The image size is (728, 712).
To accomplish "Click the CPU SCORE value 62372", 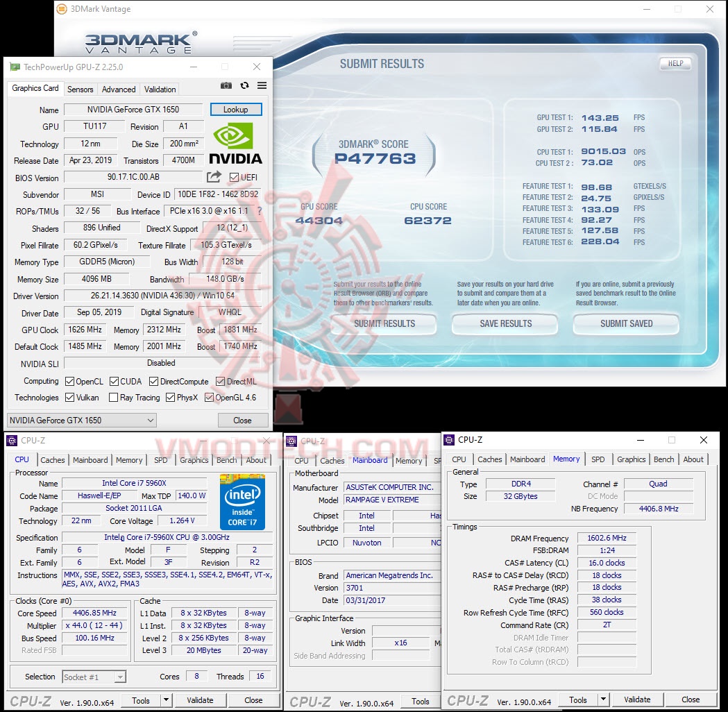I will [428, 221].
